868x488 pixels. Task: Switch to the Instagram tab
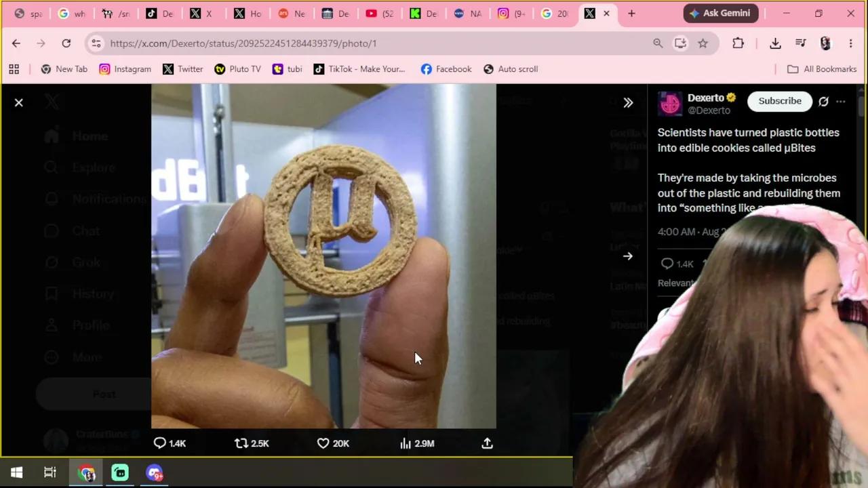[511, 14]
